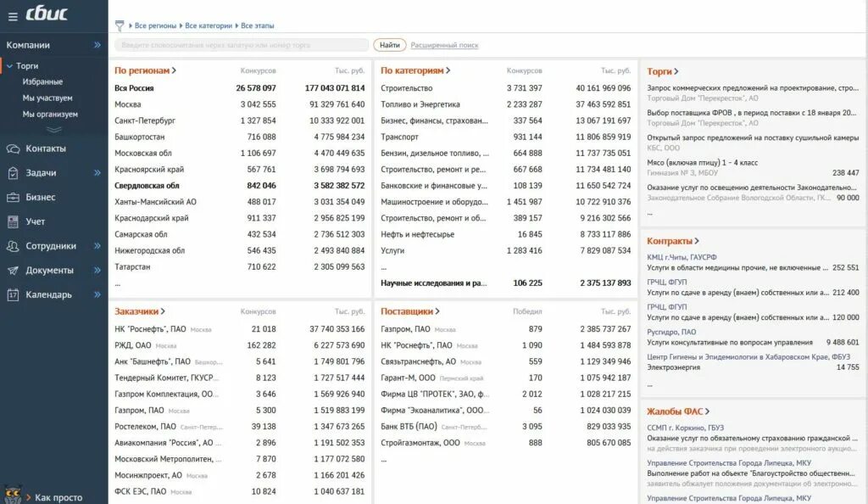
Task: Collapse the Торги tree section
Action: (9, 66)
